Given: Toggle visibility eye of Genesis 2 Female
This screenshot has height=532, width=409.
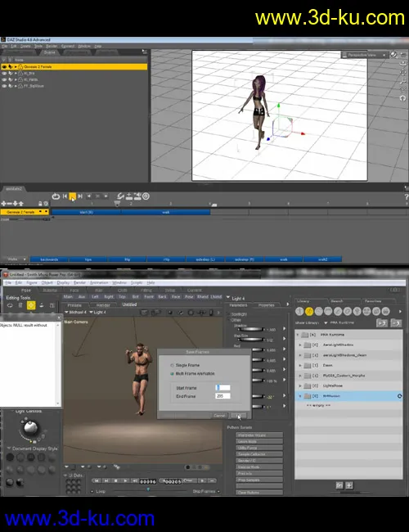Looking at the screenshot, I should point(4,67).
